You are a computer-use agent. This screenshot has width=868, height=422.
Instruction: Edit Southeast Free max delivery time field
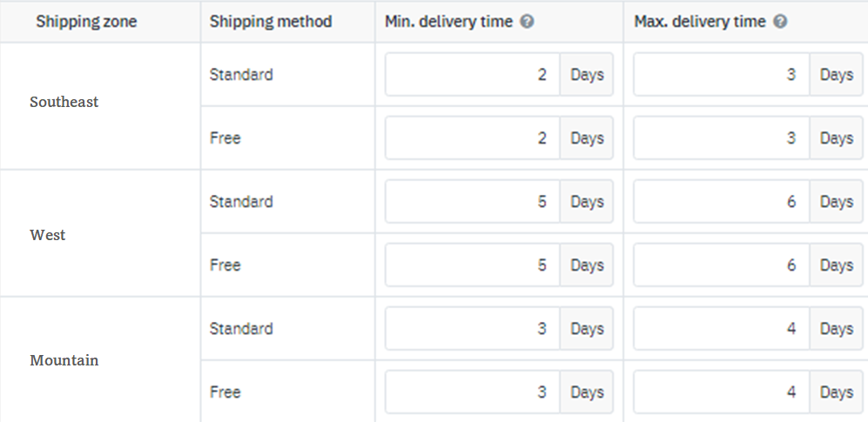[x=722, y=138]
